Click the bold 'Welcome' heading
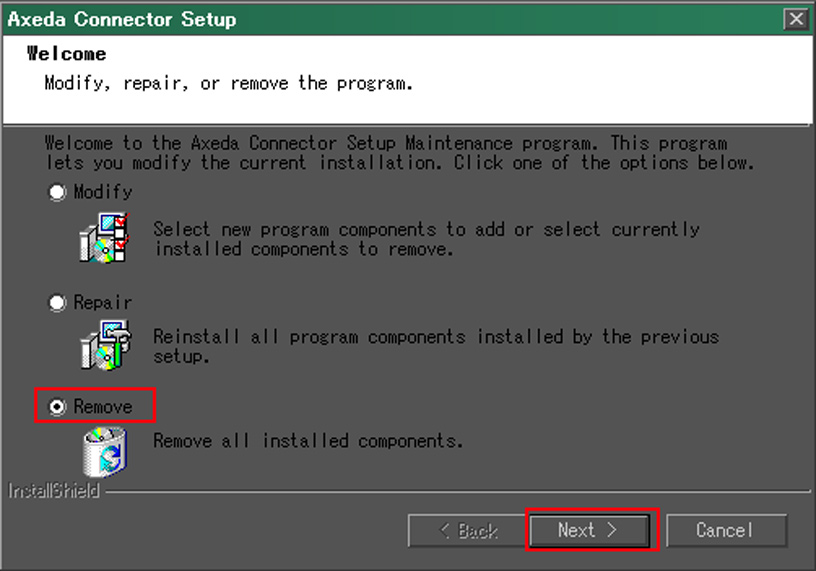 click(x=67, y=54)
